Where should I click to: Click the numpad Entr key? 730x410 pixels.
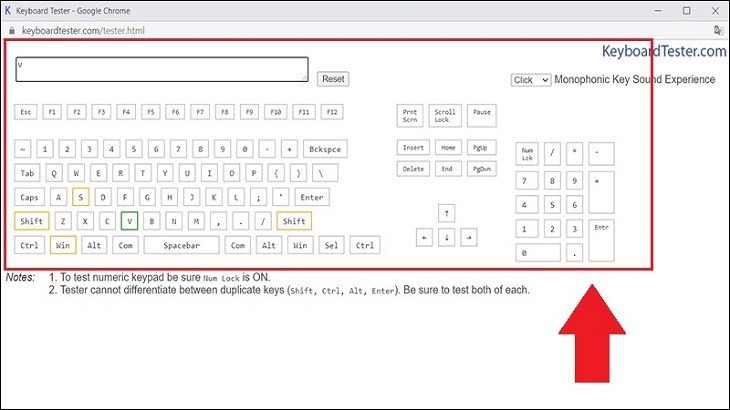tap(602, 241)
